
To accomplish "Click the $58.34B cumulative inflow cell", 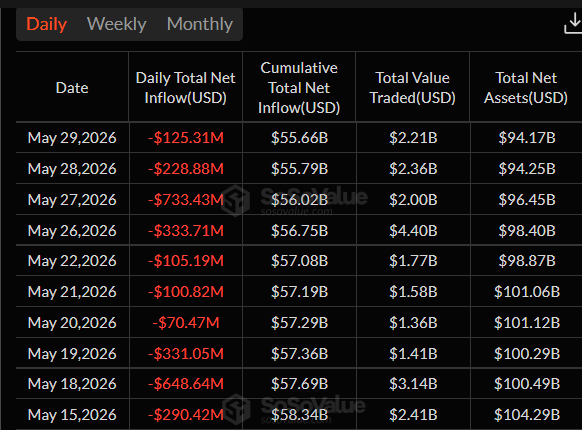I will (x=300, y=415).
